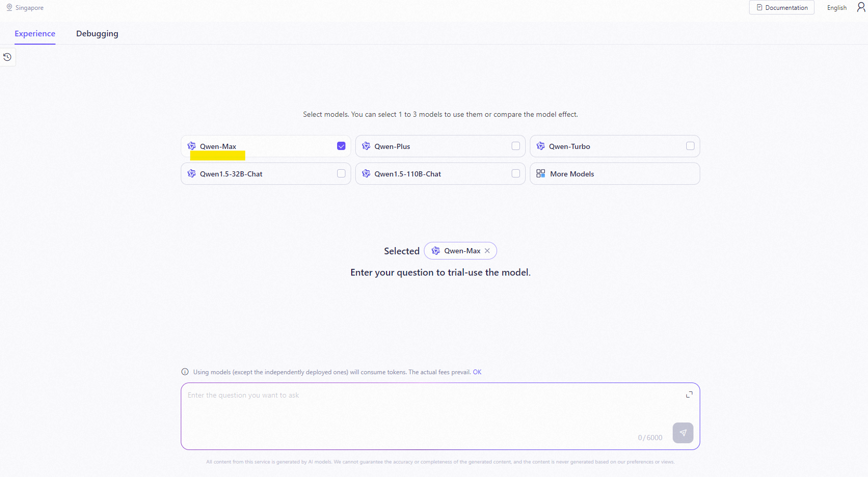
Task: Click the 0/6000 character counter
Action: pyautogui.click(x=650, y=438)
